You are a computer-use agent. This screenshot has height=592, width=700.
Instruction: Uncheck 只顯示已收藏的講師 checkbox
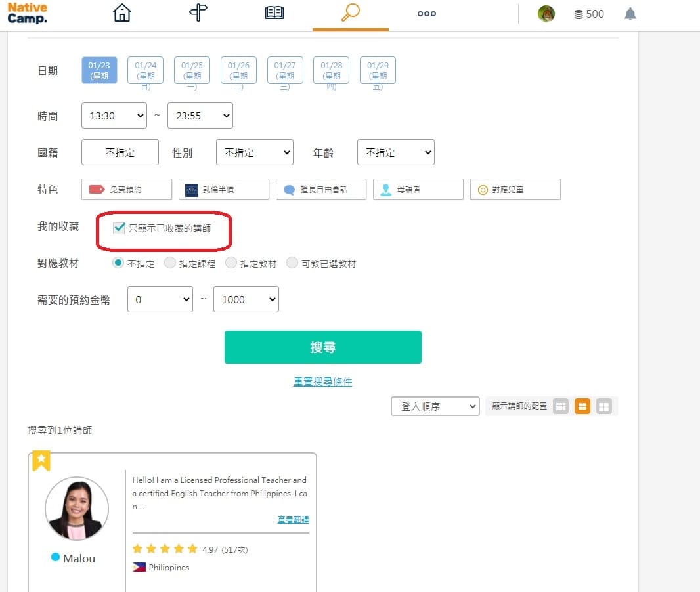(x=120, y=228)
